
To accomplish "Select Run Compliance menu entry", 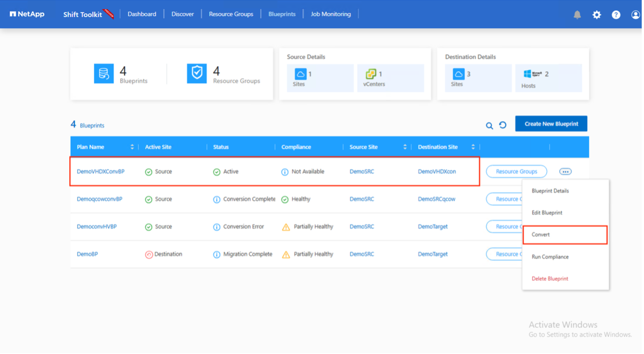I will [550, 257].
